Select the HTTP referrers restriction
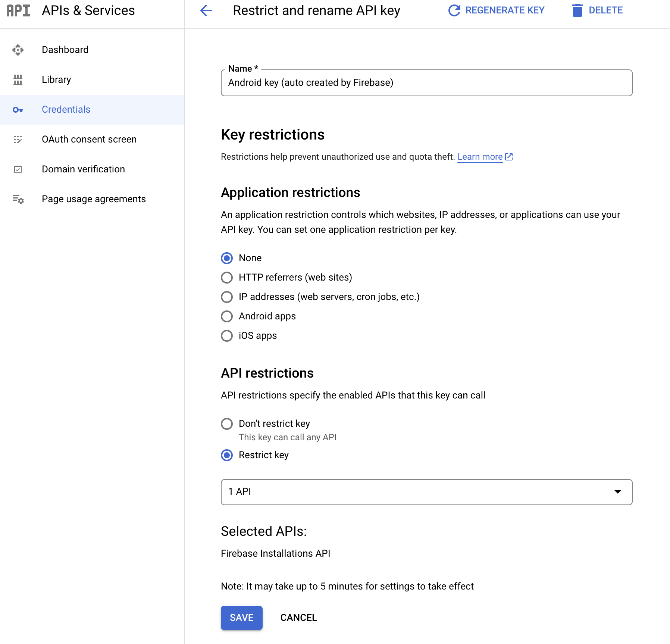The height and width of the screenshot is (644, 670). (226, 277)
